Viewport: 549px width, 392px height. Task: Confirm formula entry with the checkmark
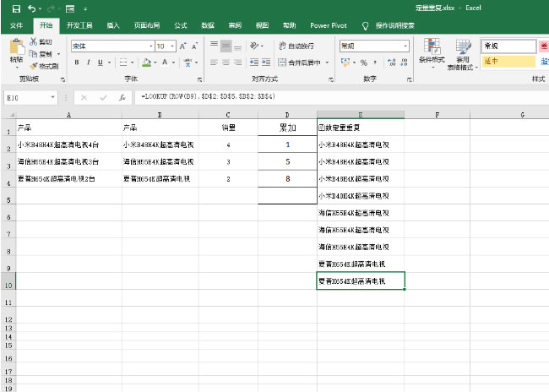(103, 98)
